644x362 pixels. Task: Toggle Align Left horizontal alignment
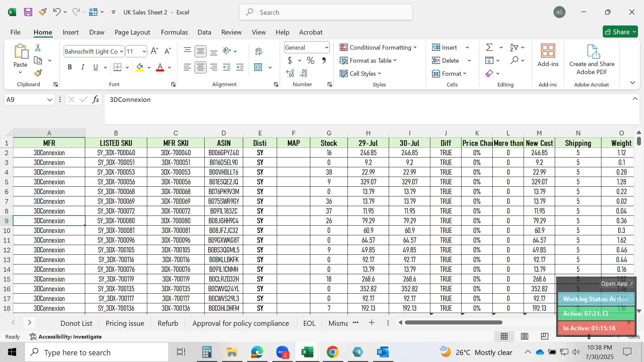pyautogui.click(x=187, y=67)
